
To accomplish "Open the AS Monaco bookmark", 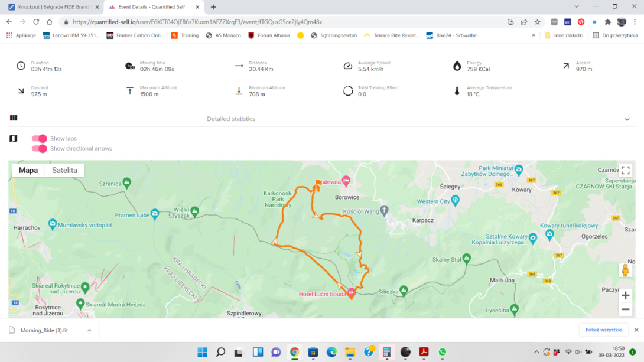I will point(223,35).
